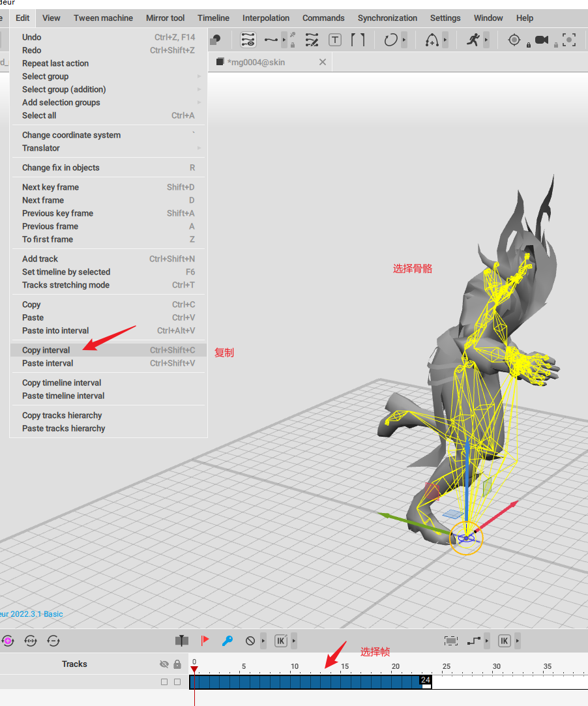Click the focus frame on selected icon

569,40
